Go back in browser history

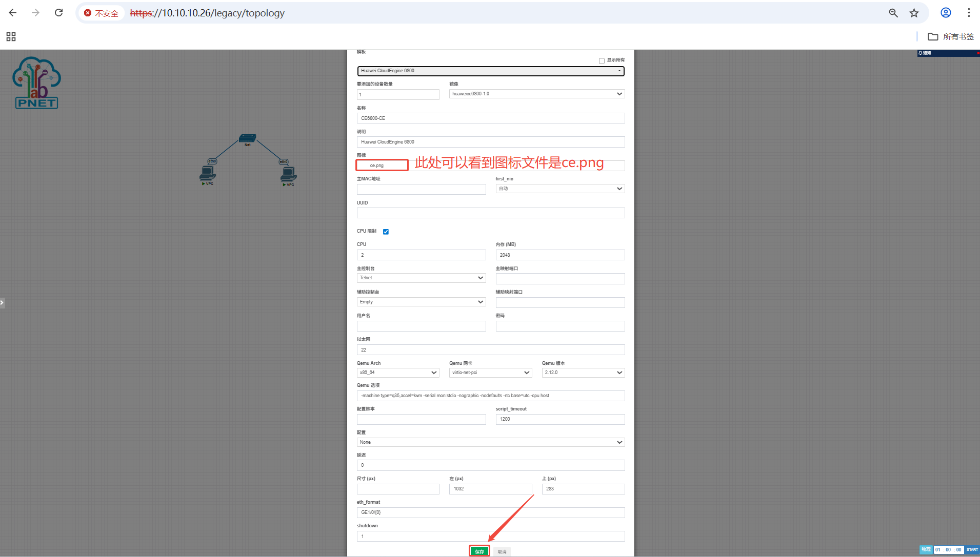13,13
